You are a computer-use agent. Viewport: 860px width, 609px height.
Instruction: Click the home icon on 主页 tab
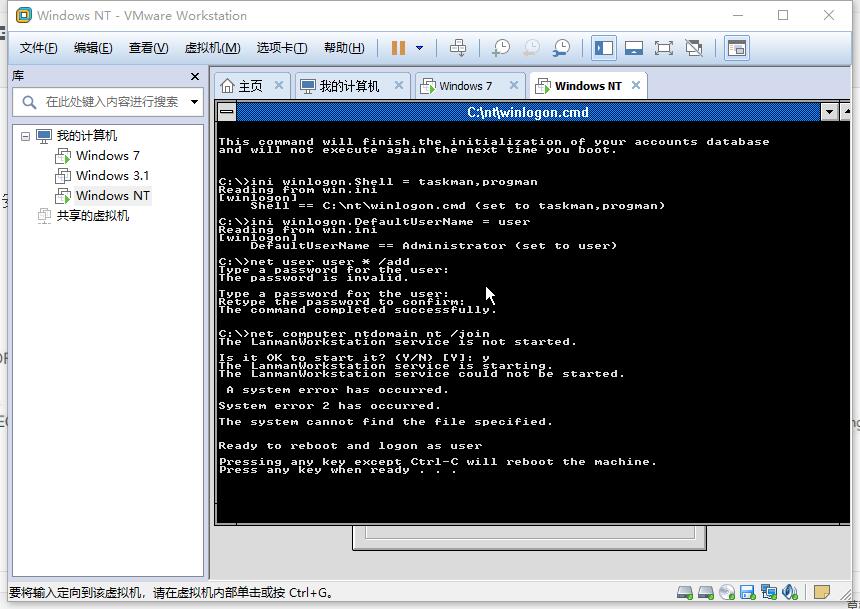click(227, 86)
